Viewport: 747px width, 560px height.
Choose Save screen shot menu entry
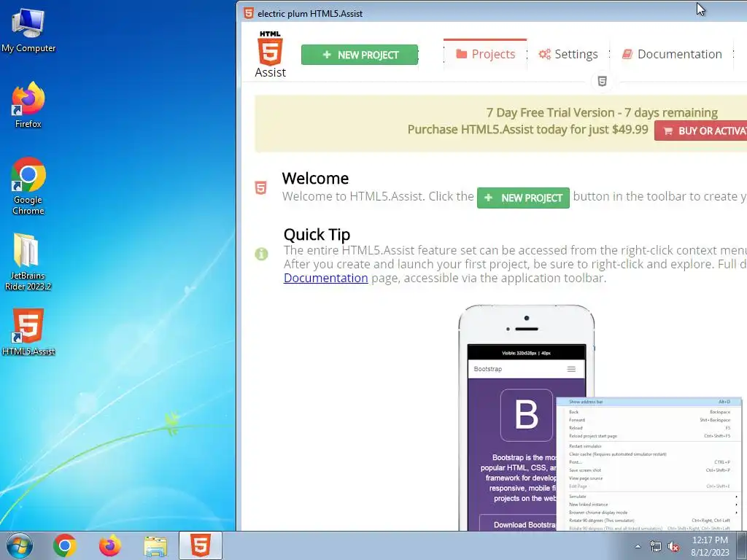[649, 470]
